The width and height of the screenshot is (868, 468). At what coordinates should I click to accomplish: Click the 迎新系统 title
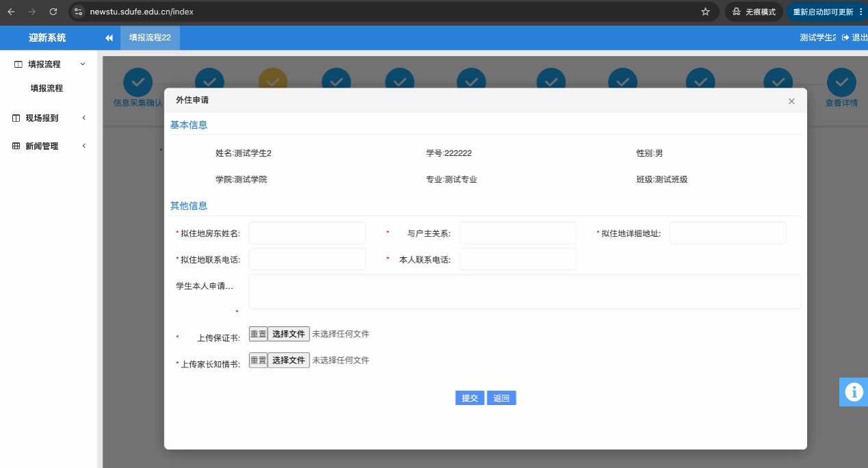click(47, 38)
